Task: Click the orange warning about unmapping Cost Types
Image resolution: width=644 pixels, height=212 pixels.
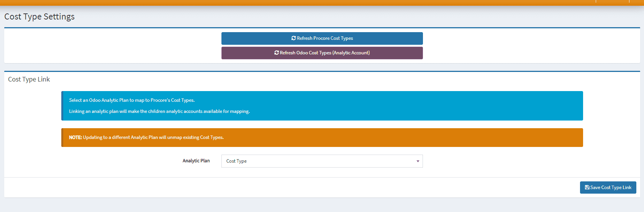Action: [153, 137]
